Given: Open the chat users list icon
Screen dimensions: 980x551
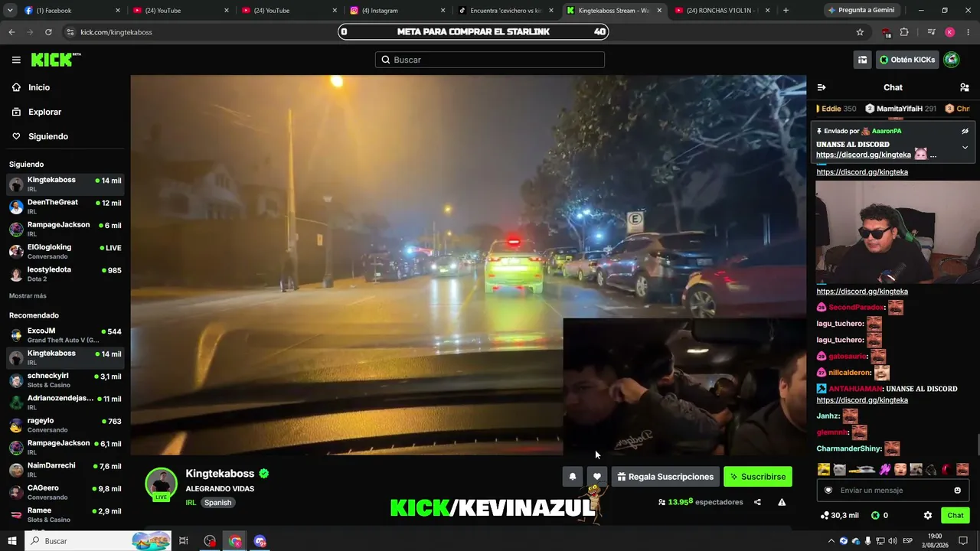Looking at the screenshot, I should [x=965, y=87].
